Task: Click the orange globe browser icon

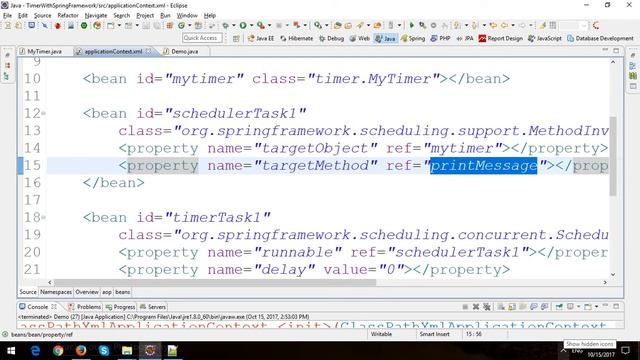Action: coord(97,25)
